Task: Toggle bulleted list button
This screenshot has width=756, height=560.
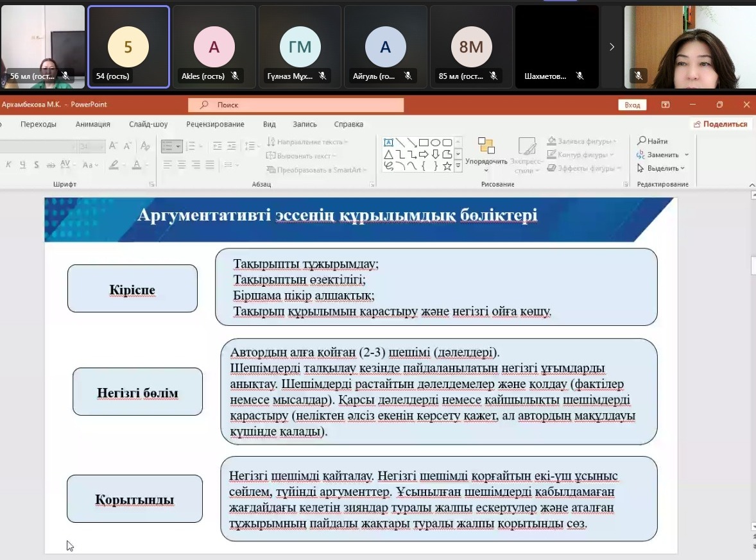Action: [171, 146]
